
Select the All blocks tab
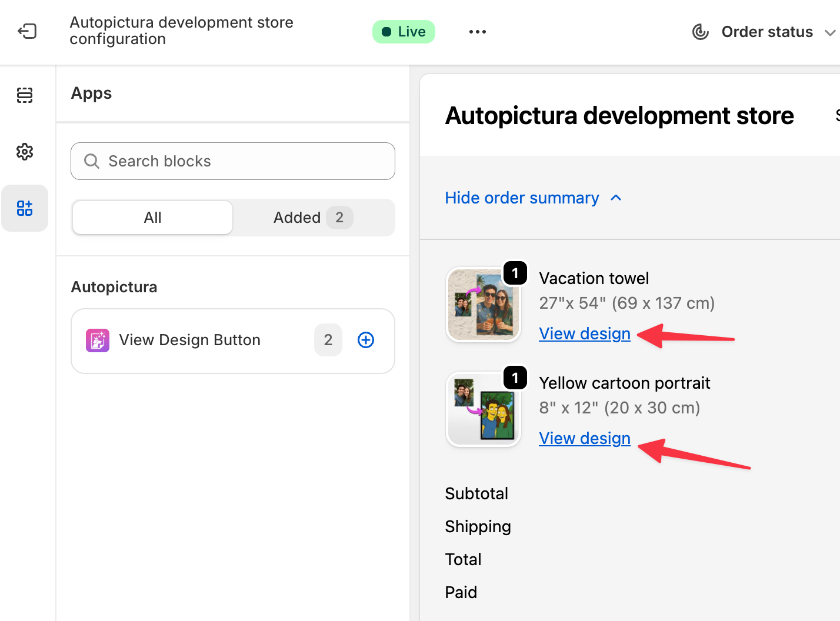152,218
